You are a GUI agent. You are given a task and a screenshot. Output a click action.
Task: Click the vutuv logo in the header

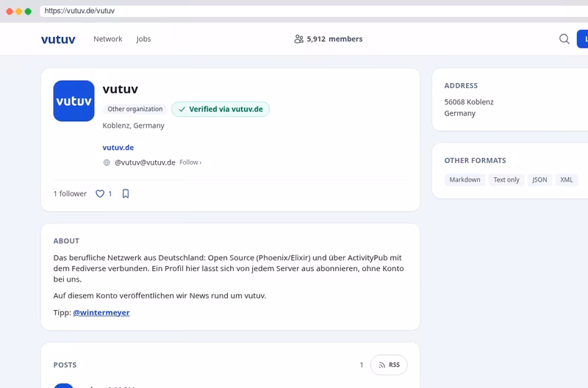(58, 39)
